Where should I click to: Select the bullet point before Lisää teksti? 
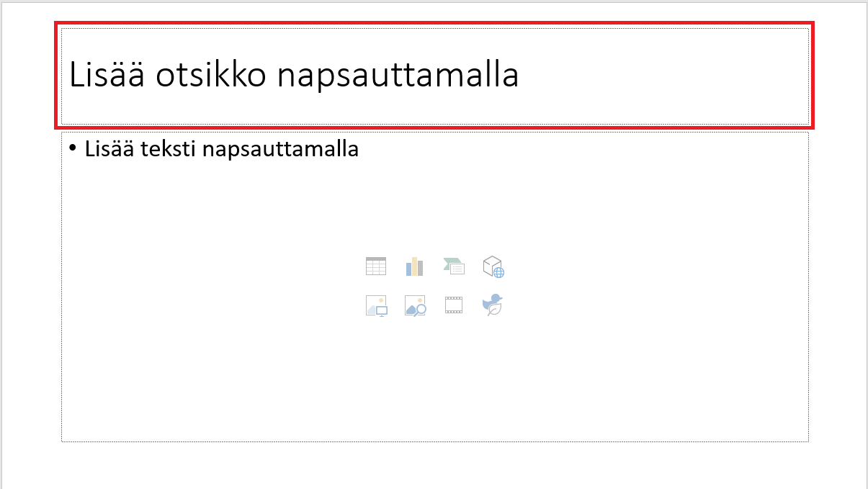[x=72, y=148]
